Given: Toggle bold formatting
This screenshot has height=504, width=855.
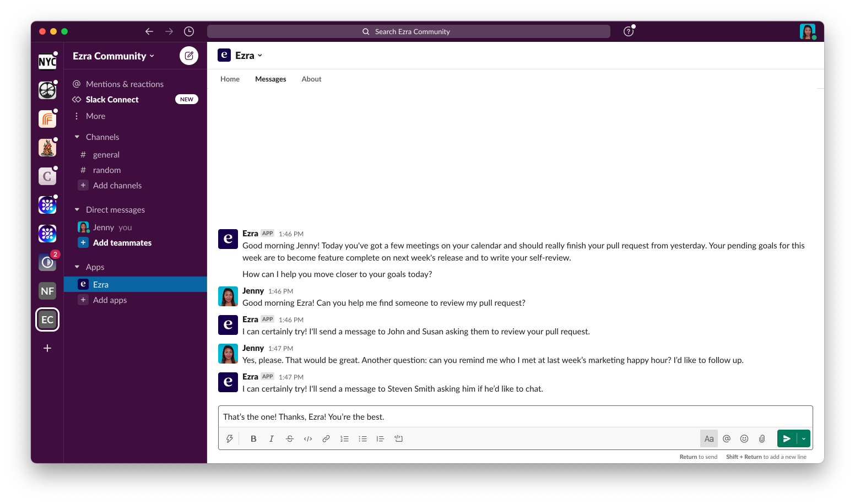Looking at the screenshot, I should point(253,438).
